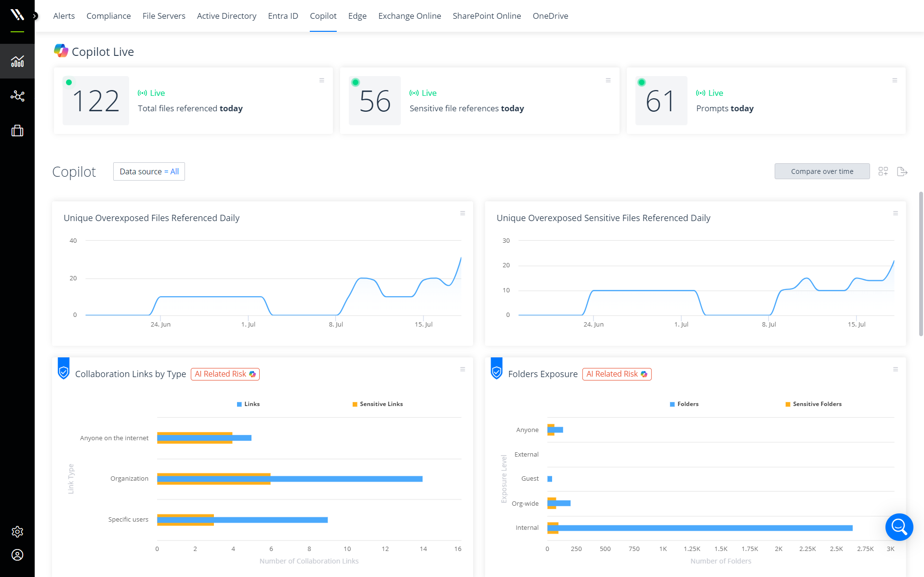
Task: Click Collaboration Links by Type title
Action: (x=131, y=374)
